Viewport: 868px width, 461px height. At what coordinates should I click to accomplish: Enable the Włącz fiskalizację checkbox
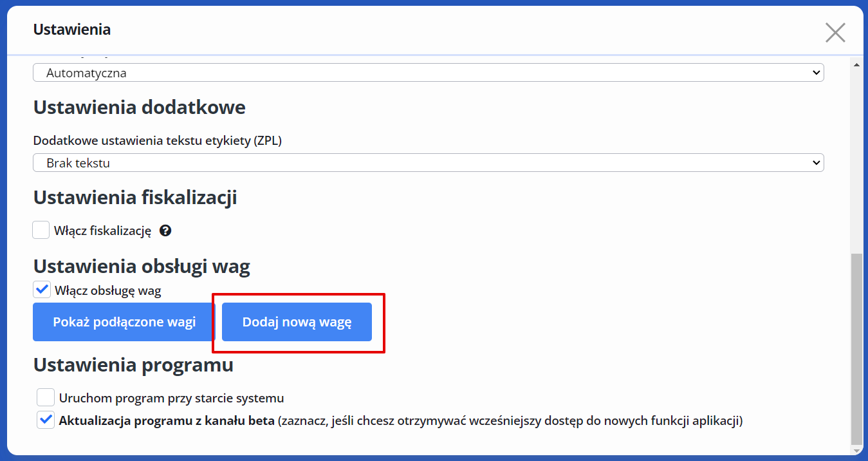41,230
